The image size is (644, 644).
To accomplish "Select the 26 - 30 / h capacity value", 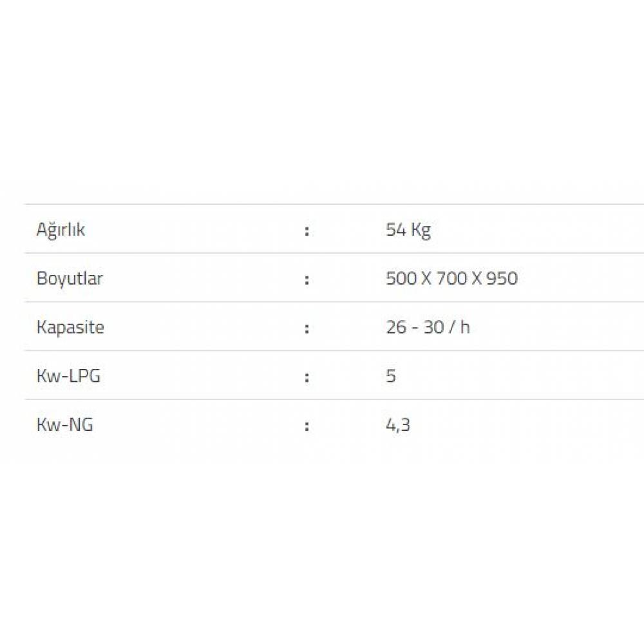I will [428, 327].
